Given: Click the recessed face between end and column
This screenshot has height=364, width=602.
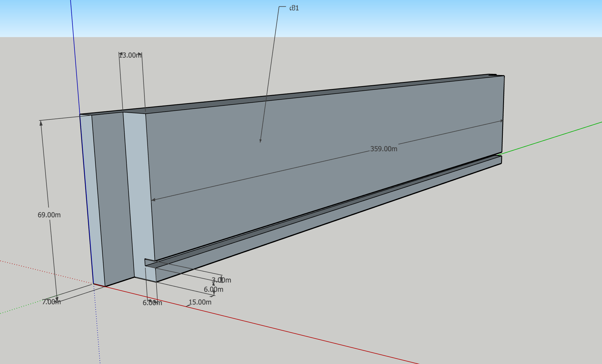Looking at the screenshot, I should 113,197.
